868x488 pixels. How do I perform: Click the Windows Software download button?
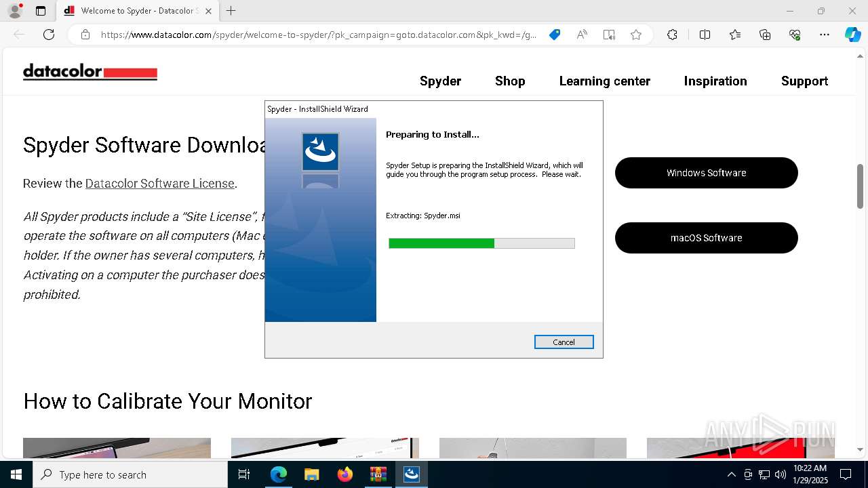pos(707,173)
